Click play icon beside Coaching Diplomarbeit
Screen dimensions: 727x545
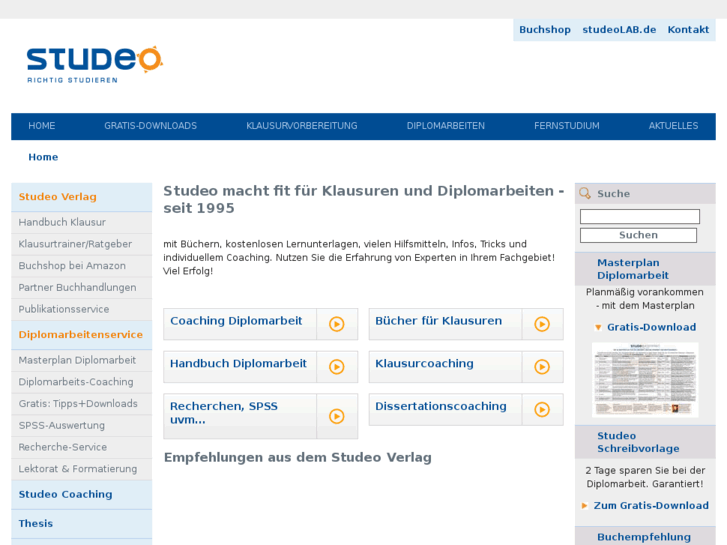coord(337,324)
